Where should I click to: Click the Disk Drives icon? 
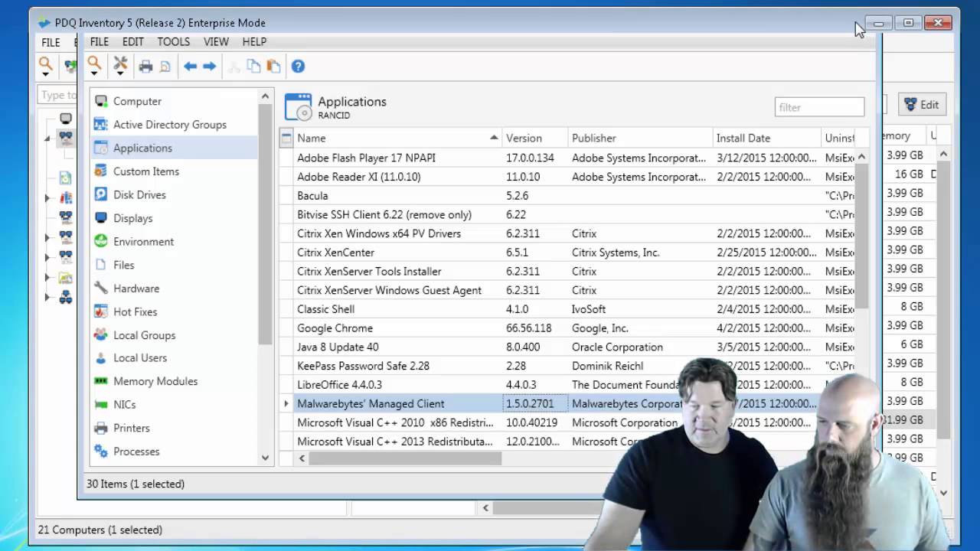(100, 194)
